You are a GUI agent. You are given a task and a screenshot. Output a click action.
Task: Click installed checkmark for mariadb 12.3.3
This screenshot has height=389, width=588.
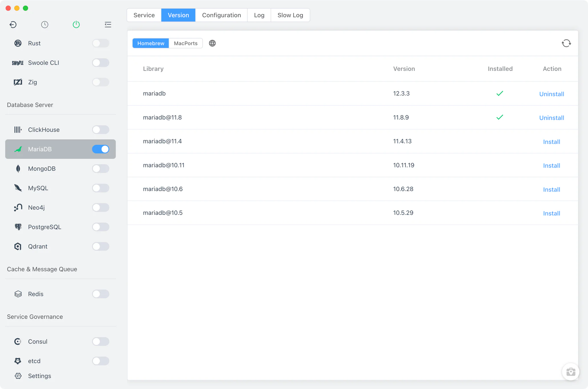coord(500,93)
